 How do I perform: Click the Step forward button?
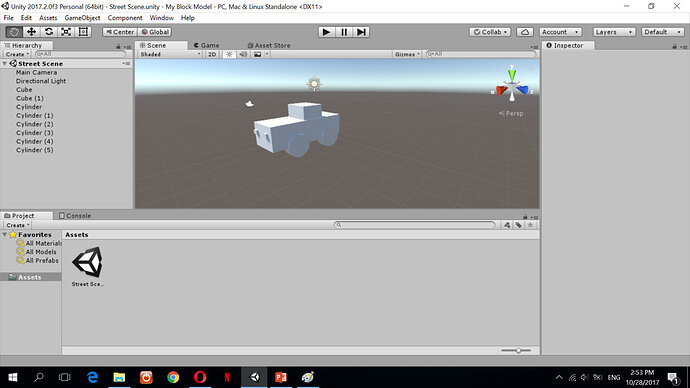coord(361,32)
